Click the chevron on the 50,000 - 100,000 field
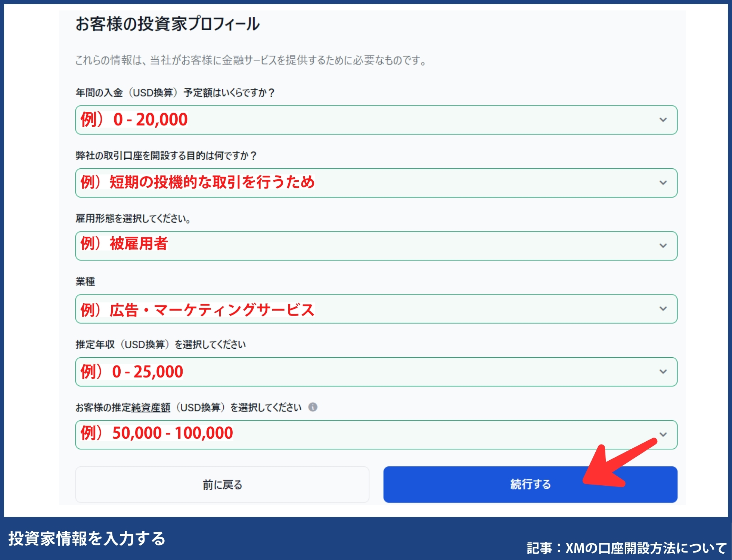This screenshot has height=560, width=732. pyautogui.click(x=663, y=435)
